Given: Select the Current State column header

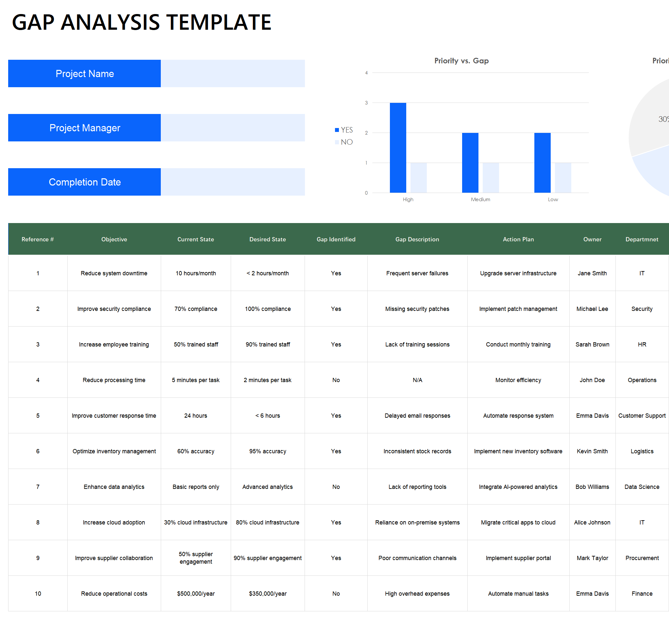Looking at the screenshot, I should pyautogui.click(x=195, y=239).
